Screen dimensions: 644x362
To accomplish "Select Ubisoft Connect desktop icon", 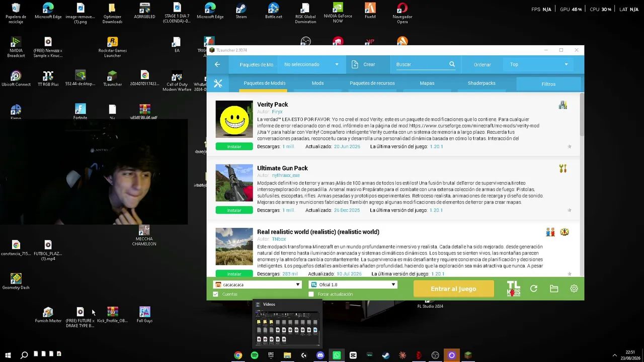I will pyautogui.click(x=16, y=78).
